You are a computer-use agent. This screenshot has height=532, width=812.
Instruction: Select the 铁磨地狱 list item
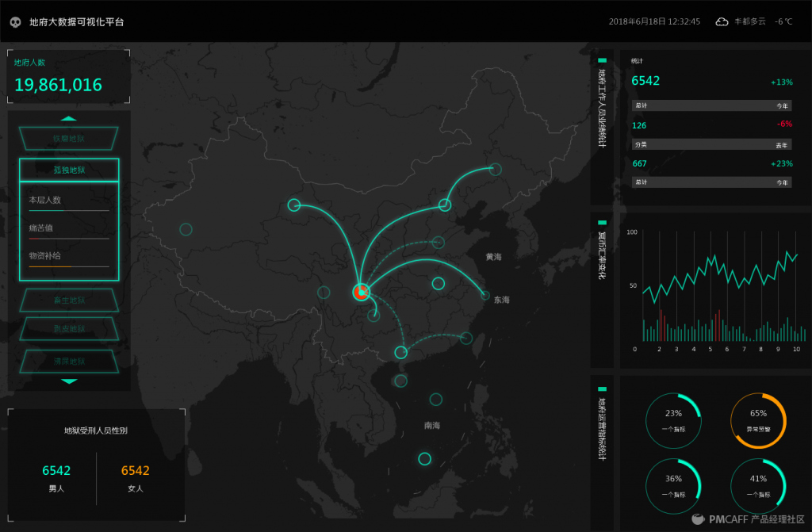pos(69,139)
